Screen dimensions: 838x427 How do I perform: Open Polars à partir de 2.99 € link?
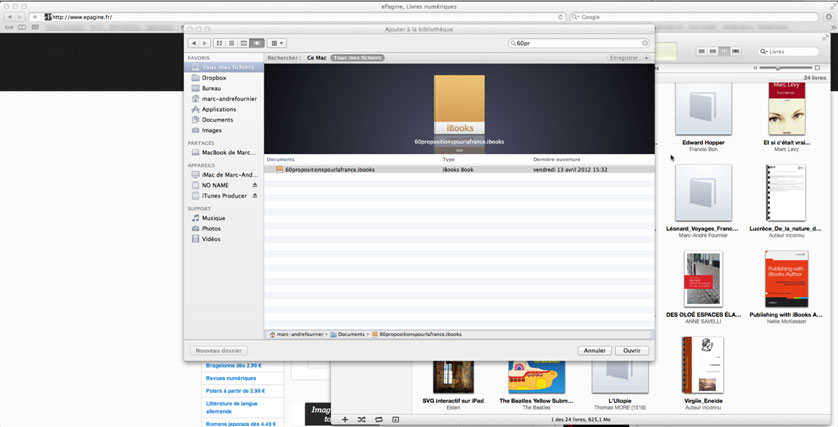coord(236,391)
